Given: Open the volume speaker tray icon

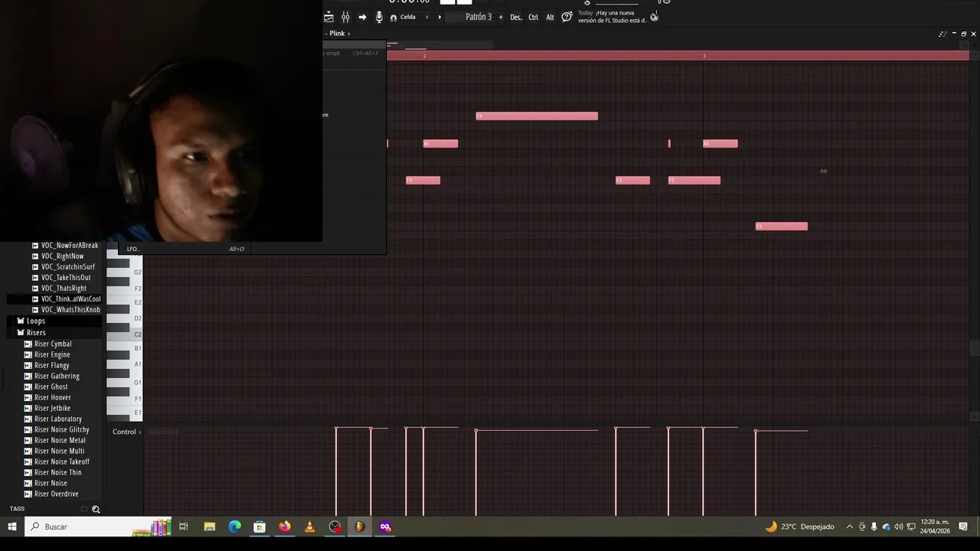Looking at the screenshot, I should point(899,527).
